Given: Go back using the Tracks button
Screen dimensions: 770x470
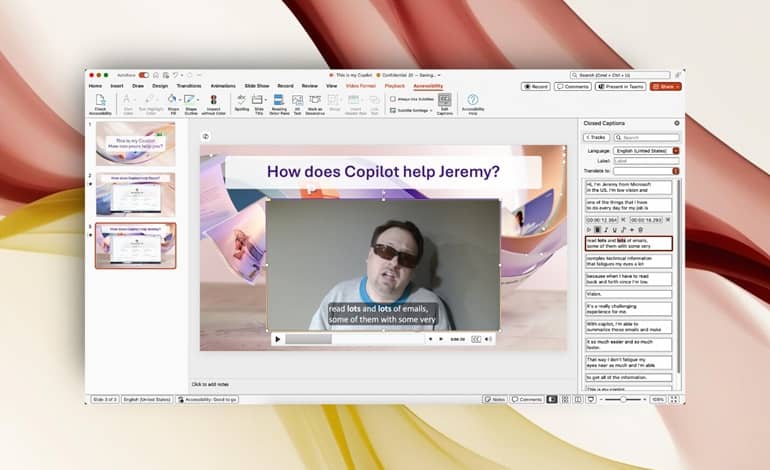Looking at the screenshot, I should (596, 137).
